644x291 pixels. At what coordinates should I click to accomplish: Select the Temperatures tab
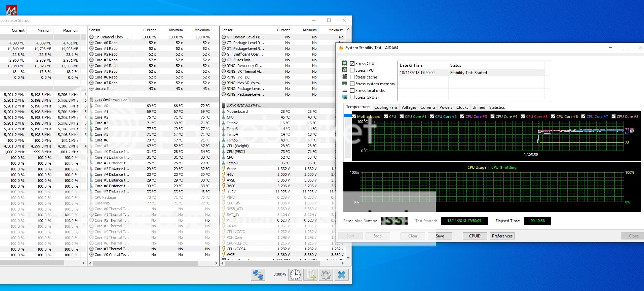358,107
